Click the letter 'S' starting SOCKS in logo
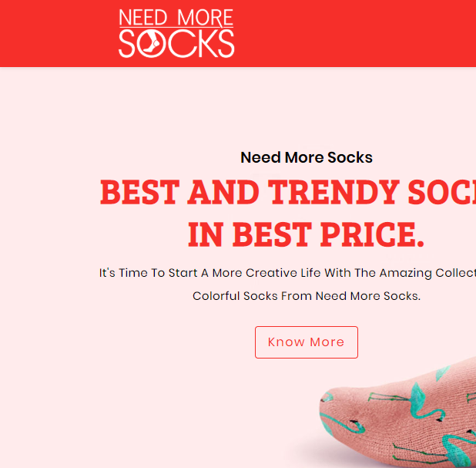The image size is (476, 468). pos(126,43)
